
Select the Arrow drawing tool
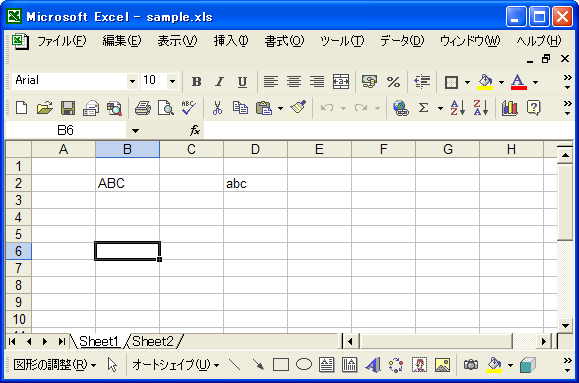pyautogui.click(x=258, y=365)
